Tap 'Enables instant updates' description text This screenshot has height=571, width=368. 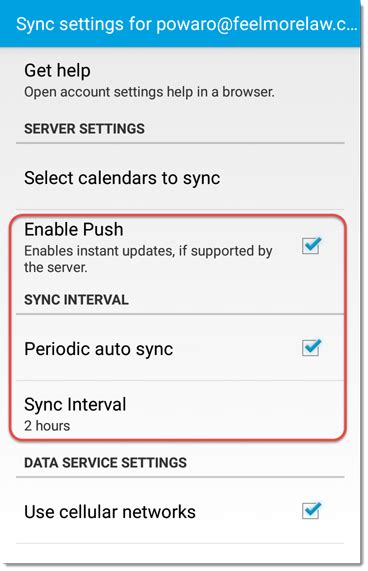(148, 251)
